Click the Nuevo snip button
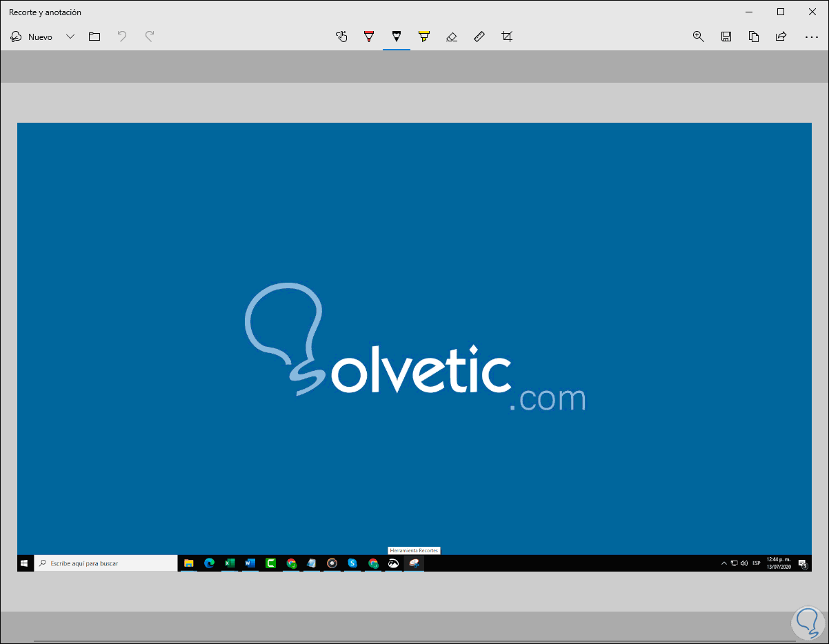 pyautogui.click(x=32, y=37)
